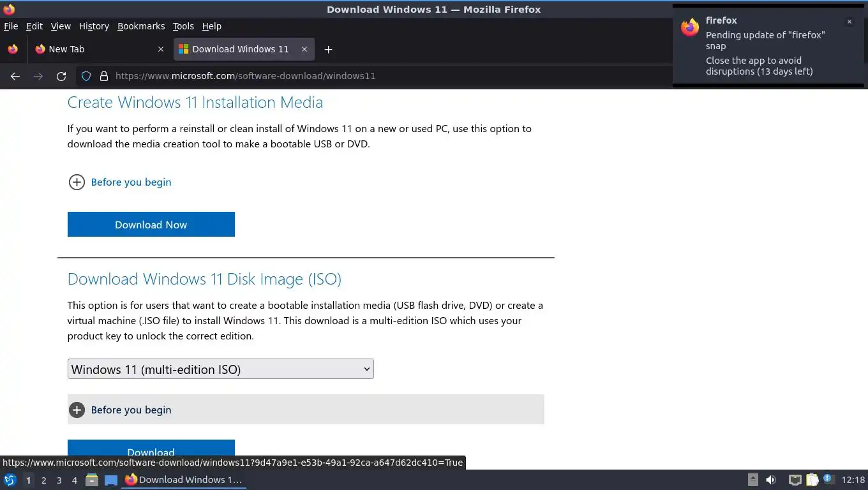Click the Download Now button

(151, 225)
